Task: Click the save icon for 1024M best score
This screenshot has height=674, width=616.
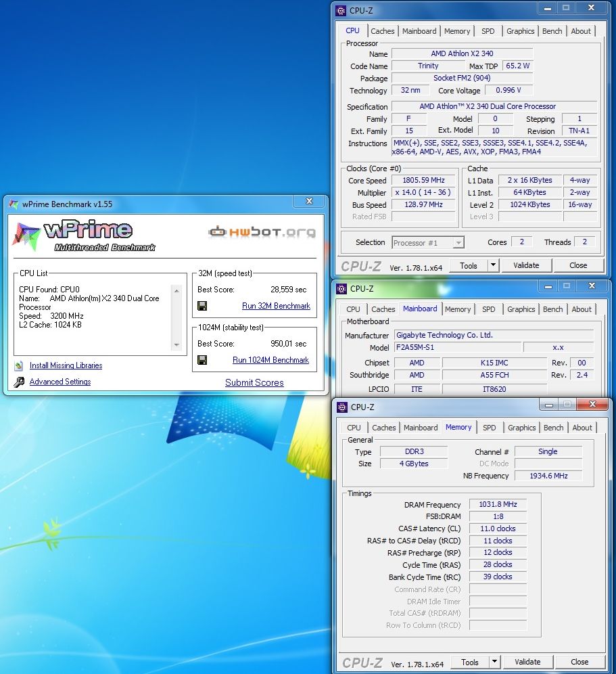Action: [x=202, y=360]
